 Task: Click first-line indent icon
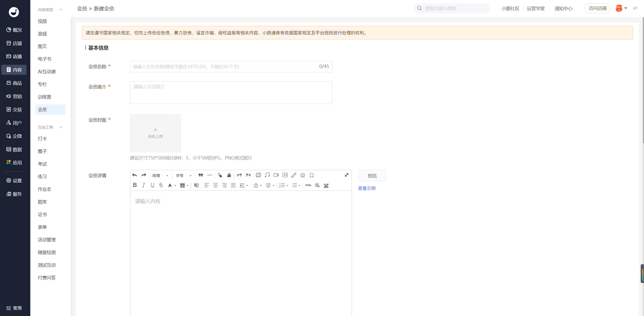point(196,185)
